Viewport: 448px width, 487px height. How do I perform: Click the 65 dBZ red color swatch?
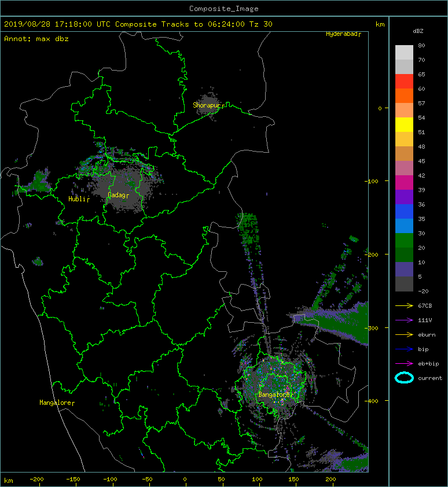tap(404, 81)
